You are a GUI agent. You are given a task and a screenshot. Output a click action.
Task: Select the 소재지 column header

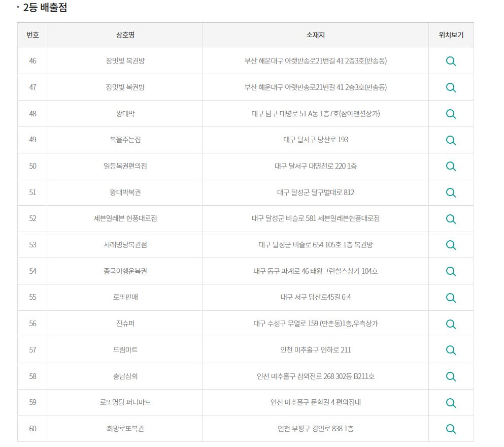316,35
